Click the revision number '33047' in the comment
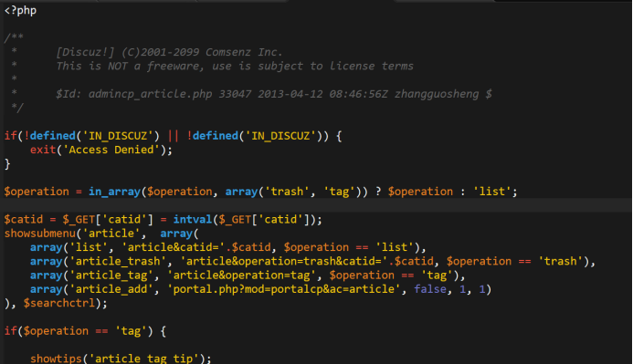The width and height of the screenshot is (633, 364). pos(235,94)
